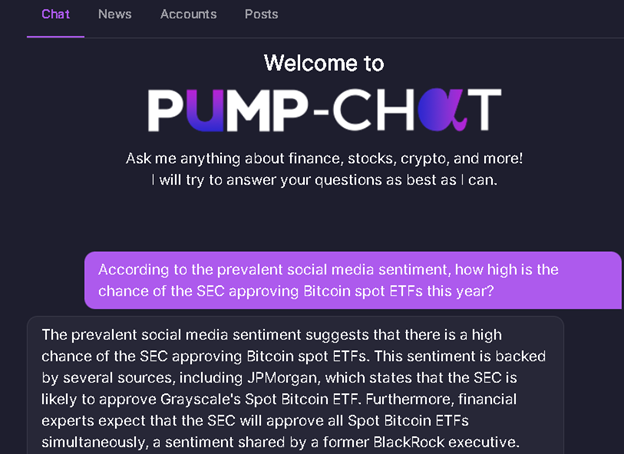
Task: Select the purple user question bubble
Action: tap(353, 280)
